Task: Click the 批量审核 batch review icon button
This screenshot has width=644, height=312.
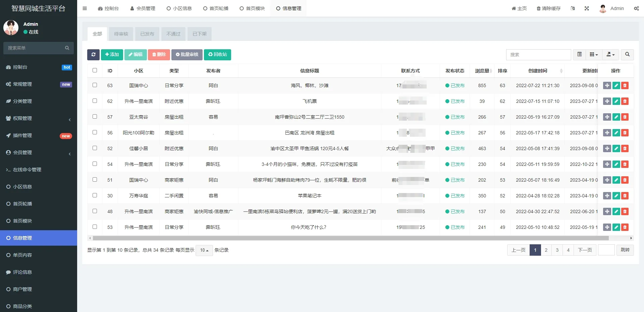Action: [187, 55]
